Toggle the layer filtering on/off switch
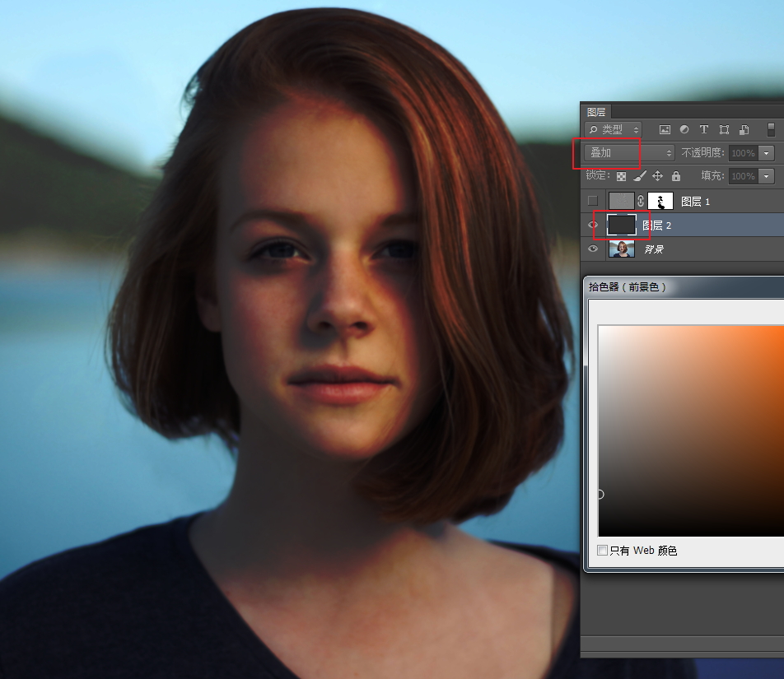The width and height of the screenshot is (784, 679). click(x=771, y=129)
